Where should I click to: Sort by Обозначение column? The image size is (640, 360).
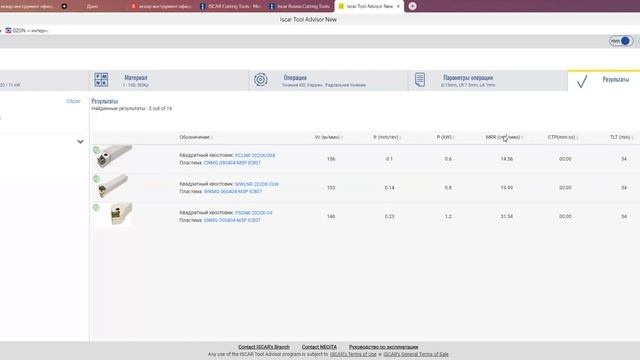point(196,137)
